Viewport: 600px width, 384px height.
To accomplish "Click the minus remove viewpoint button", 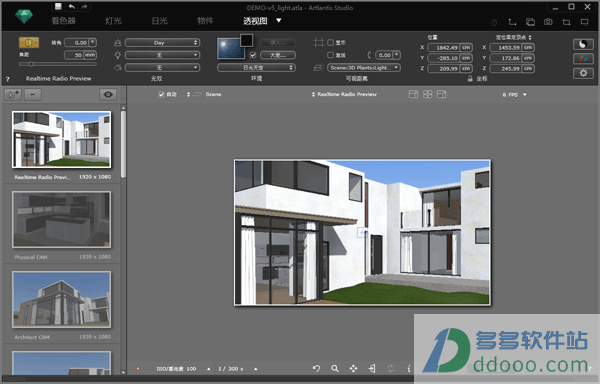I will pos(33,94).
